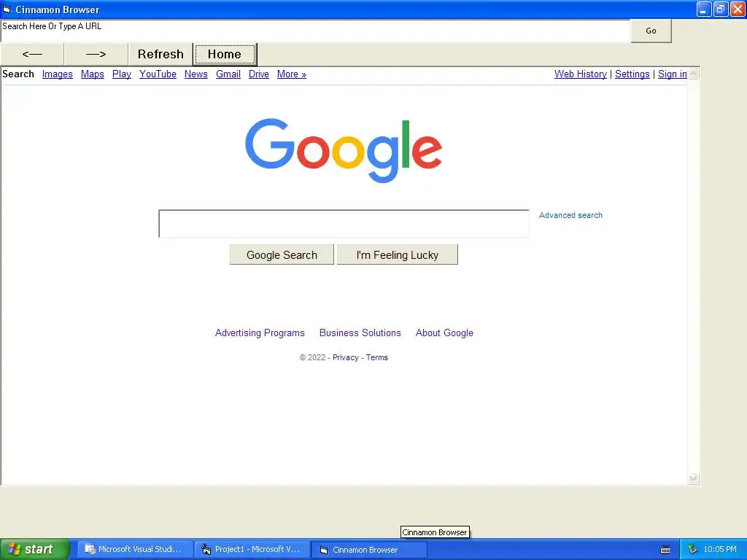Open the Drive link
This screenshot has height=560, width=747.
(x=259, y=74)
